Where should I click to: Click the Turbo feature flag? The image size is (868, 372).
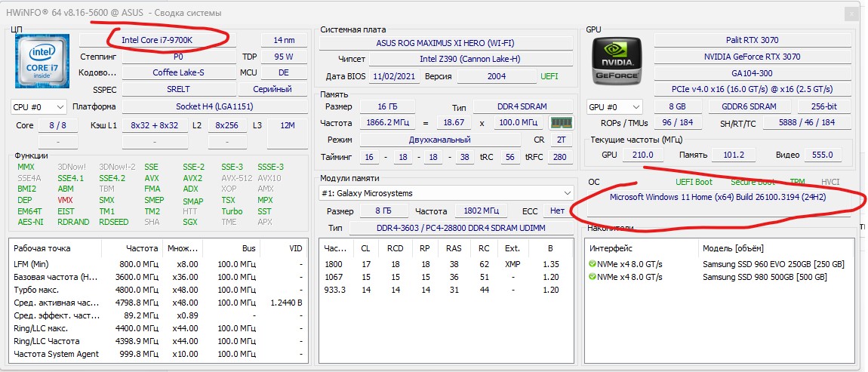(232, 211)
